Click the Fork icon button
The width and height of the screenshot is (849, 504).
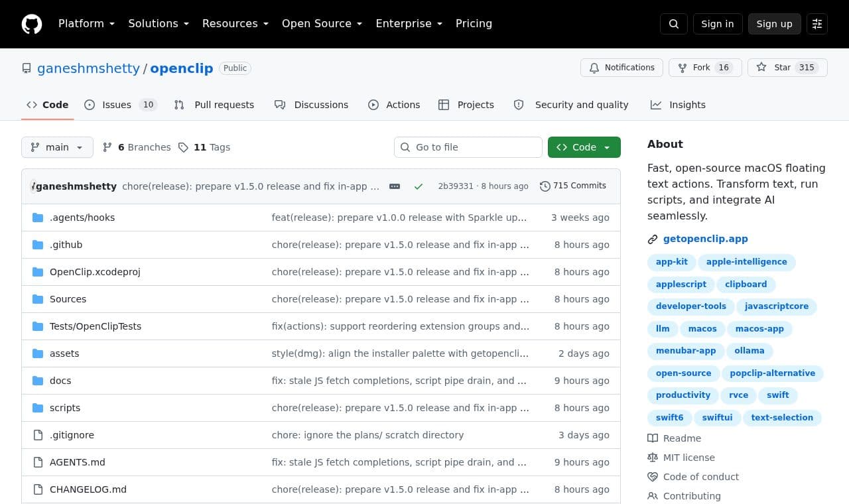[705, 68]
